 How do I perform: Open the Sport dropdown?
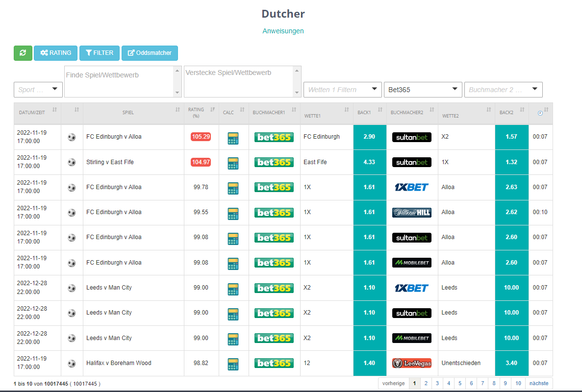coord(38,90)
